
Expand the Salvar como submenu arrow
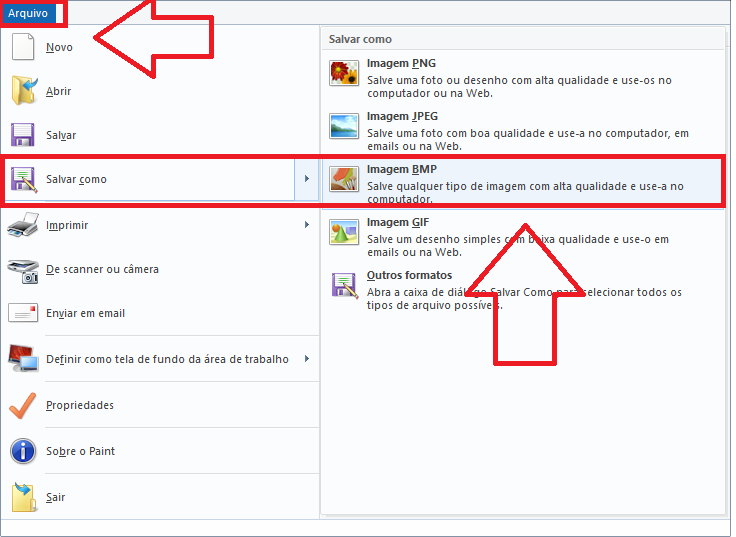pyautogui.click(x=307, y=179)
